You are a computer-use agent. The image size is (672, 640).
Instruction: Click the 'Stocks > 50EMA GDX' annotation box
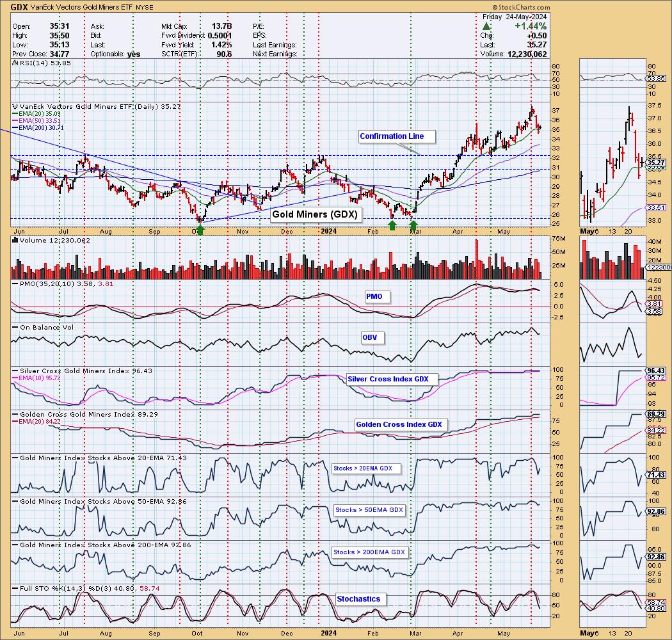pos(369,510)
